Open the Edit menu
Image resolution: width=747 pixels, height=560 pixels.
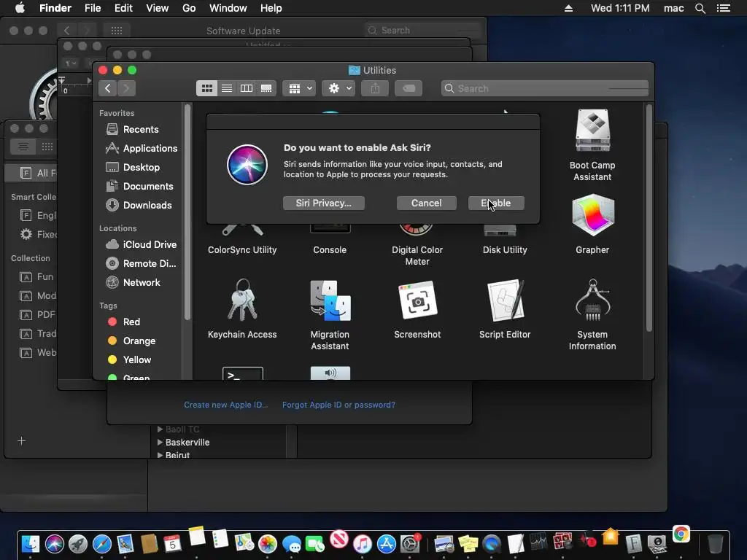[123, 8]
